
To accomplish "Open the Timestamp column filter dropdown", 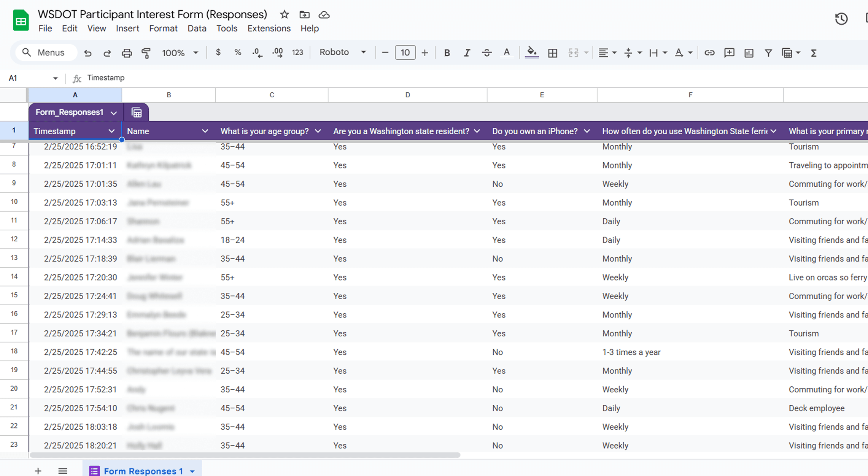I will pyautogui.click(x=111, y=131).
